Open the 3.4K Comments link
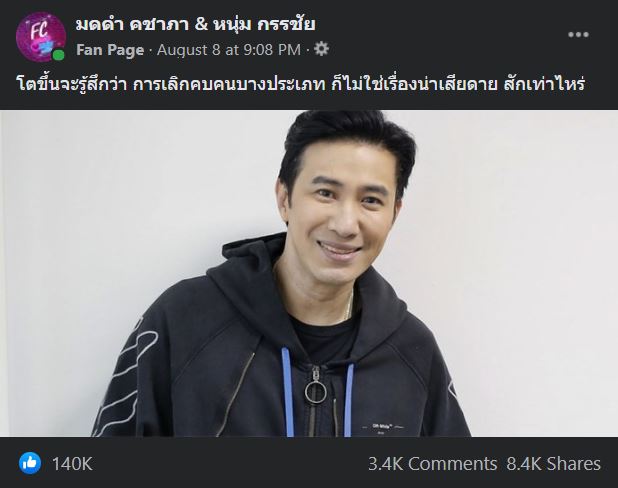Viewport: 618px width, 488px height. point(432,464)
